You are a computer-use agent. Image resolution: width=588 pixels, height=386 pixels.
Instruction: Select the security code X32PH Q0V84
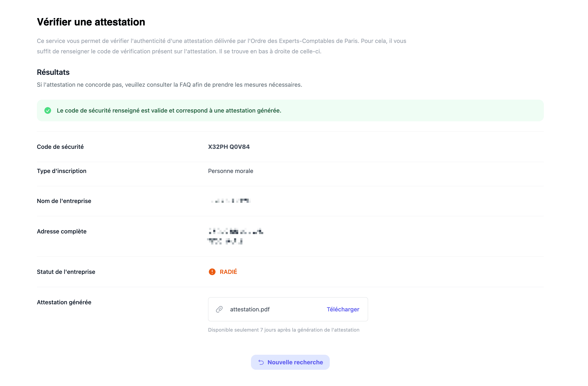[x=229, y=147]
